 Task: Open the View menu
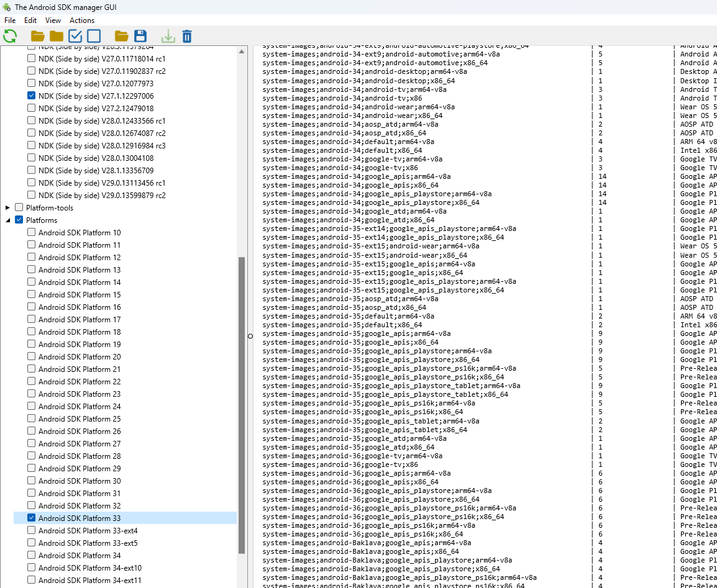coord(53,20)
